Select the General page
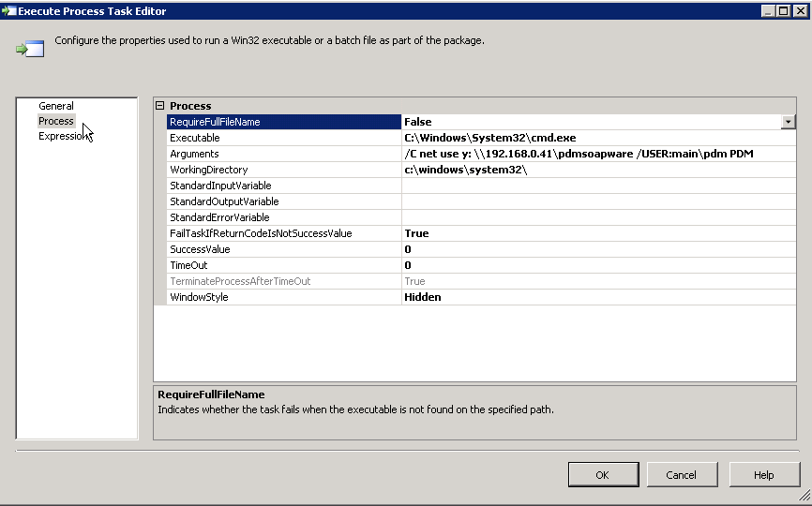This screenshot has width=812, height=506. click(56, 106)
